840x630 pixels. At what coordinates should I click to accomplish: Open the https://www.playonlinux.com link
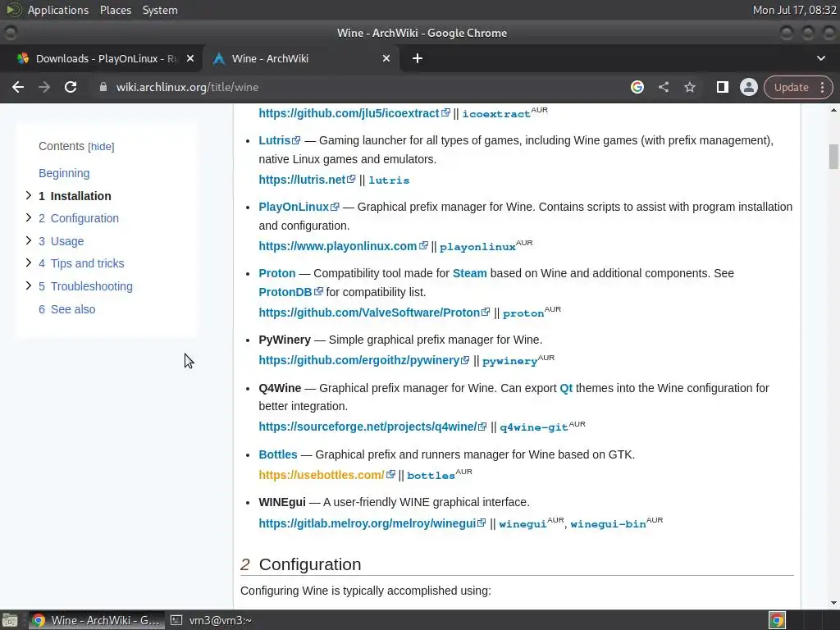tap(343, 246)
